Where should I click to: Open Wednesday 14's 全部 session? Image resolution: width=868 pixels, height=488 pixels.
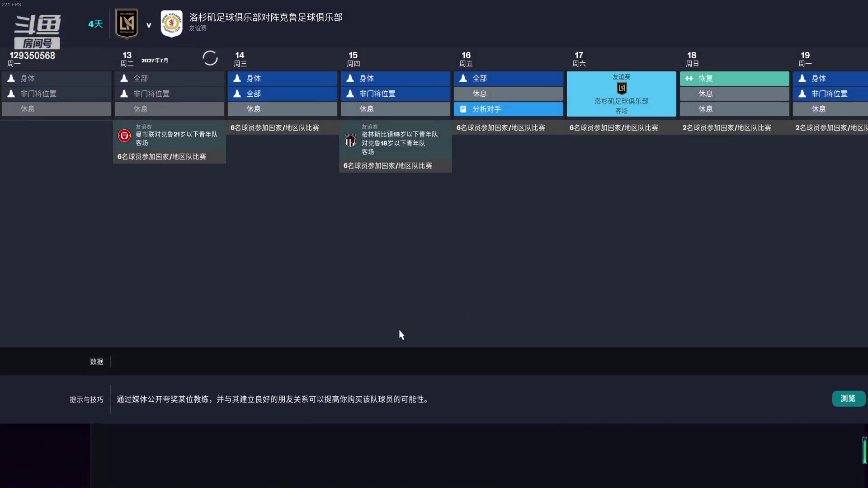click(283, 94)
